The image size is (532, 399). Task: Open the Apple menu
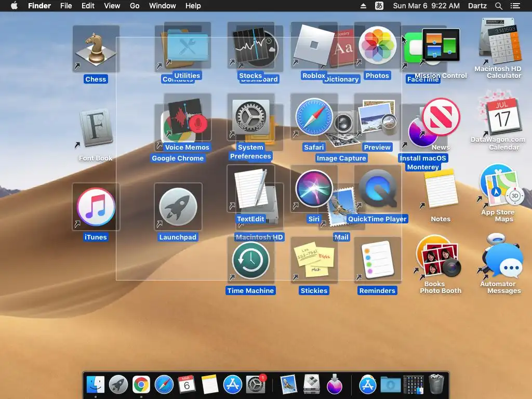tap(14, 6)
